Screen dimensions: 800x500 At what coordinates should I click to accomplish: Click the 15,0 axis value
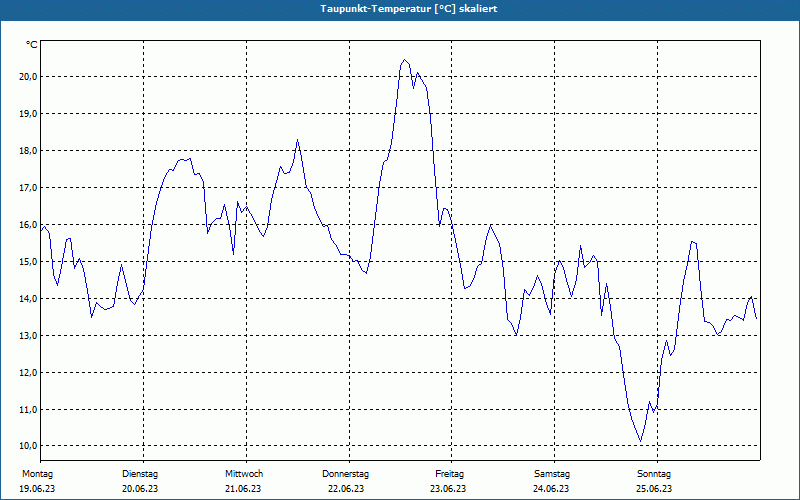point(28,262)
